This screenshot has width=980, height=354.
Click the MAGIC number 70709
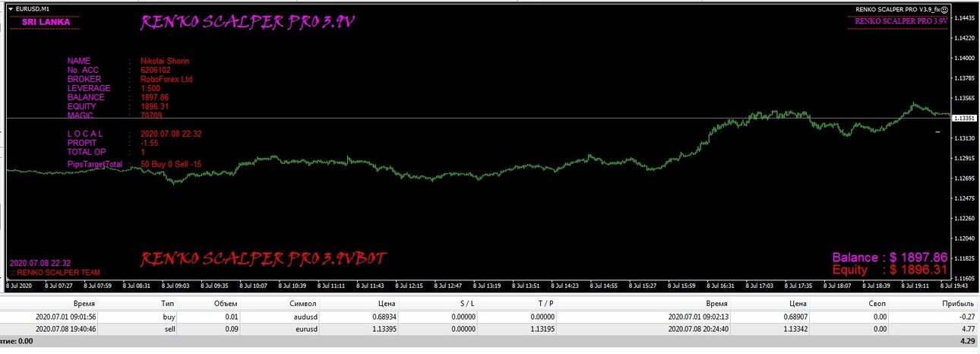[x=151, y=115]
